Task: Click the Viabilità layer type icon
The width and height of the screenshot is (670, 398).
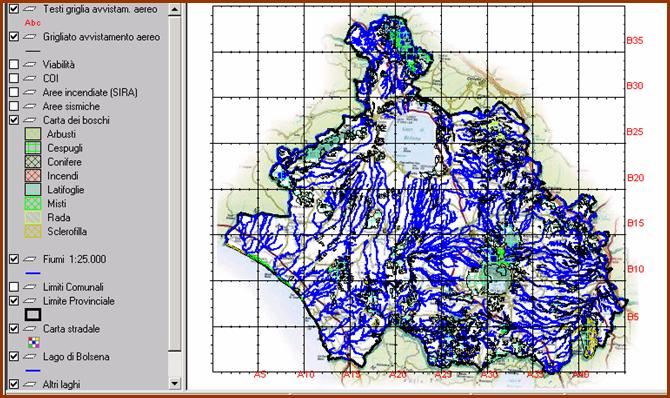Action: pyautogui.click(x=29, y=65)
